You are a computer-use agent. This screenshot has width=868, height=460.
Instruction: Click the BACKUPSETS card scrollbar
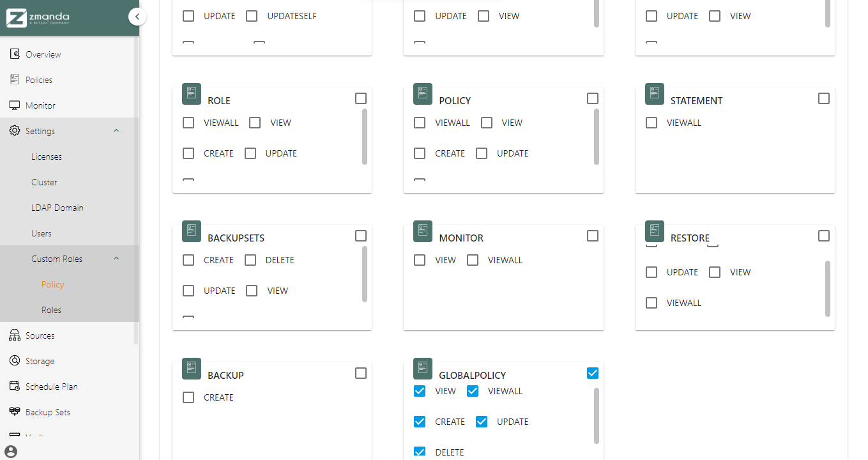365,274
